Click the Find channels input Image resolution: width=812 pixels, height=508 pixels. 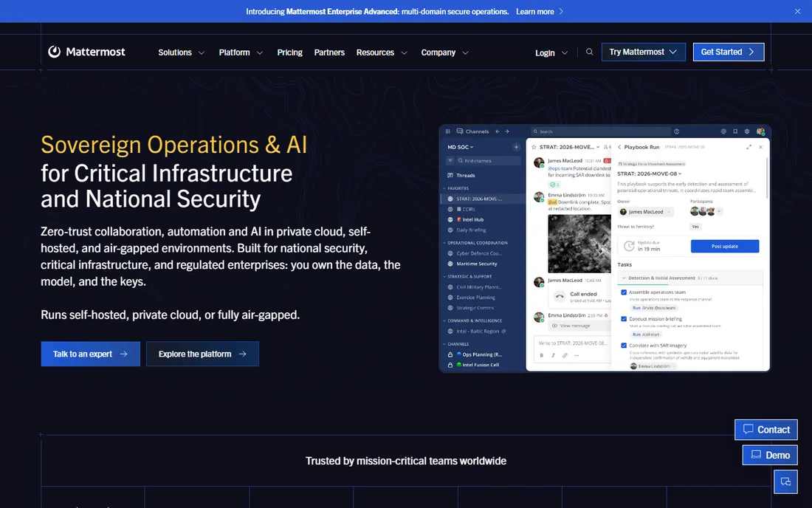coord(488,160)
